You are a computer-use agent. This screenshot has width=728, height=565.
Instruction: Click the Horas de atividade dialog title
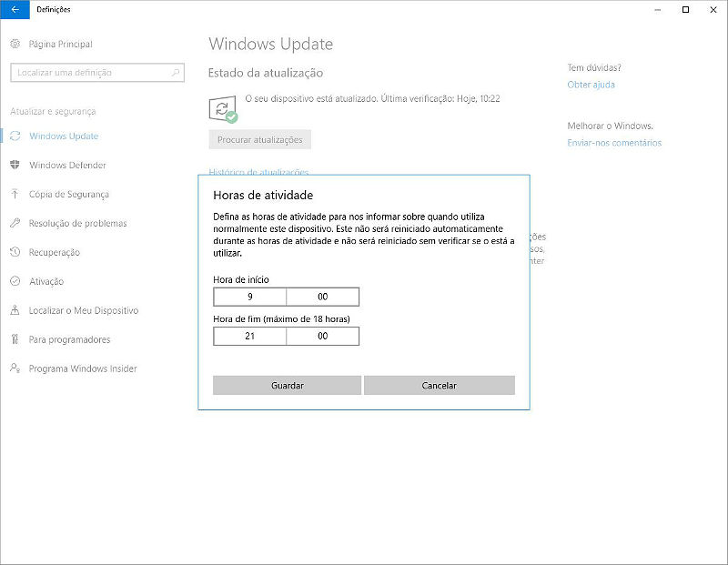pos(263,195)
